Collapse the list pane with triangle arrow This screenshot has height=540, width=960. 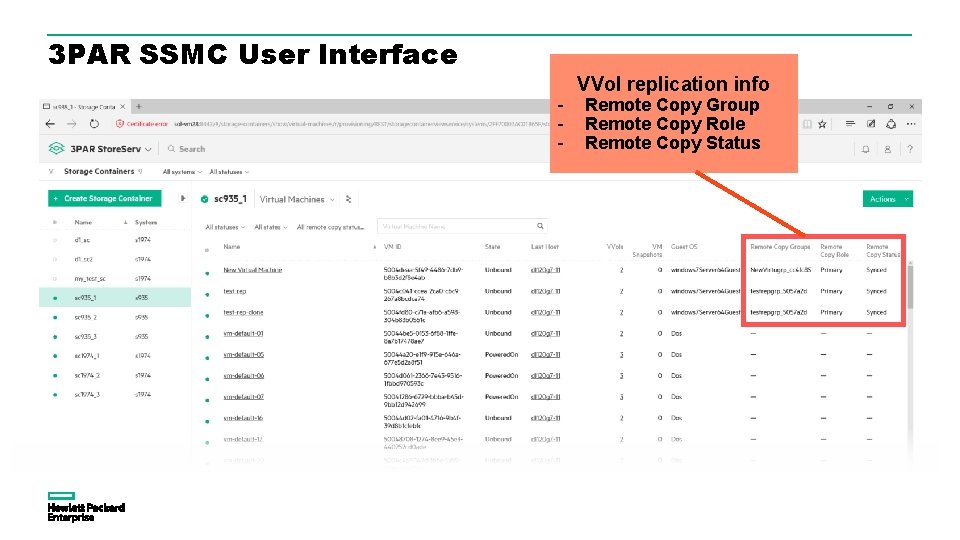tap(182, 198)
